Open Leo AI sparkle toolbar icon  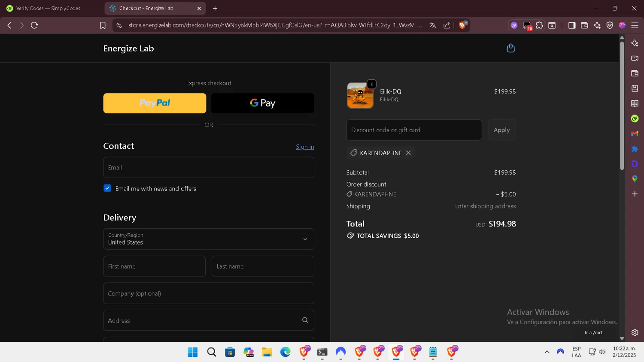pyautogui.click(x=597, y=25)
